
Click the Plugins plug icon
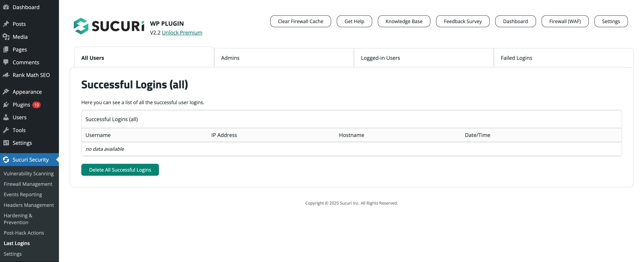pyautogui.click(x=6, y=104)
